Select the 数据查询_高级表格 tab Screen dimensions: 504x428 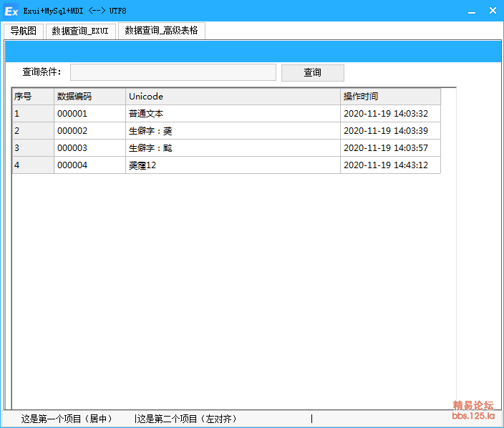tap(161, 30)
